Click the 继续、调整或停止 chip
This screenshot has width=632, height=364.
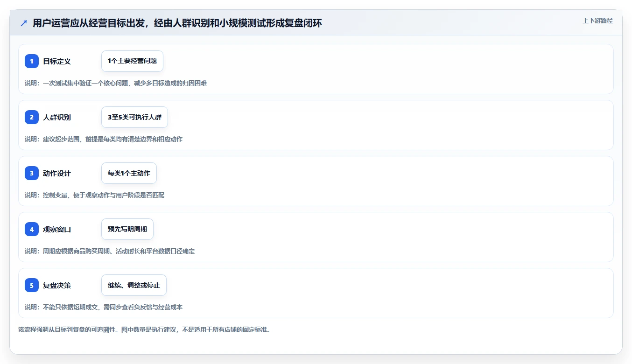pos(134,285)
